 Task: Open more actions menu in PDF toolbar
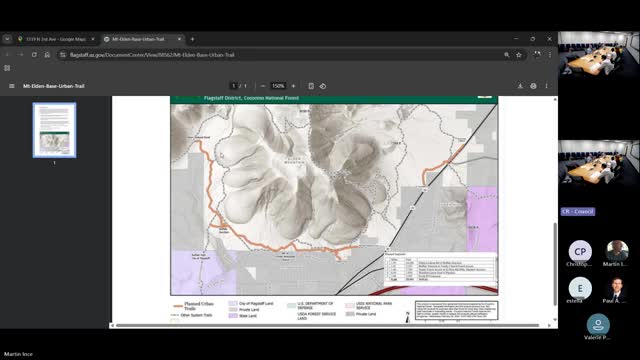click(547, 86)
